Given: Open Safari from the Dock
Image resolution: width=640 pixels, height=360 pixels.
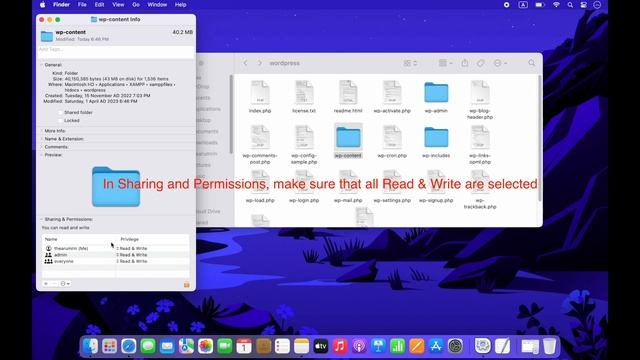Looking at the screenshot, I should (129, 346).
